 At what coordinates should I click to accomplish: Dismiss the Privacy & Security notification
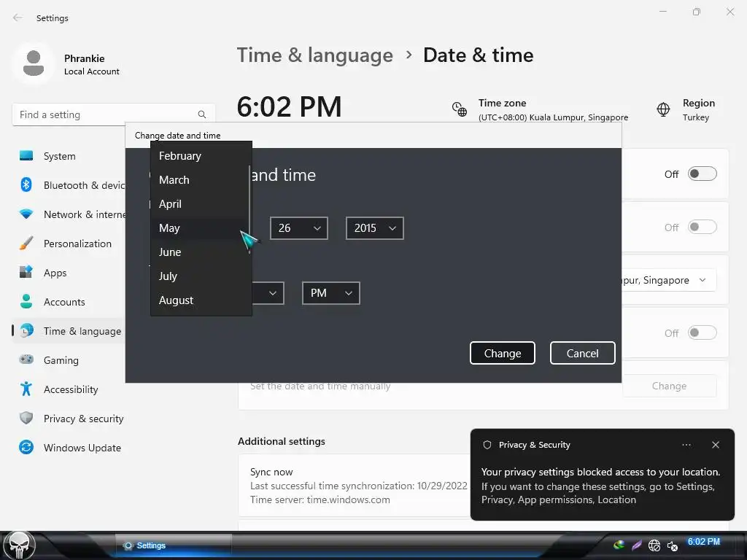(715, 445)
